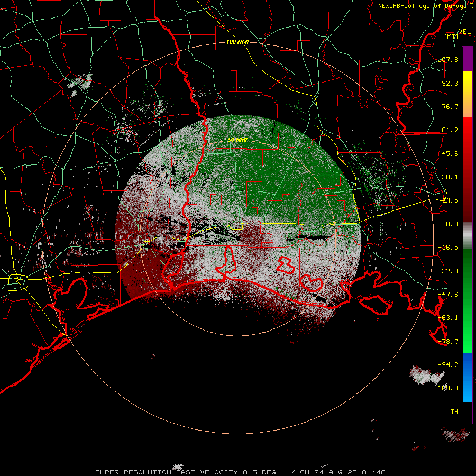
Task: Click the Super-Resolution Base Velocity caption
Action: tap(241, 472)
